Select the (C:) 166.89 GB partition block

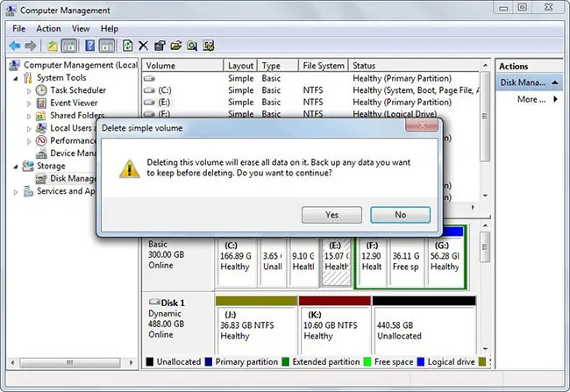pos(237,262)
